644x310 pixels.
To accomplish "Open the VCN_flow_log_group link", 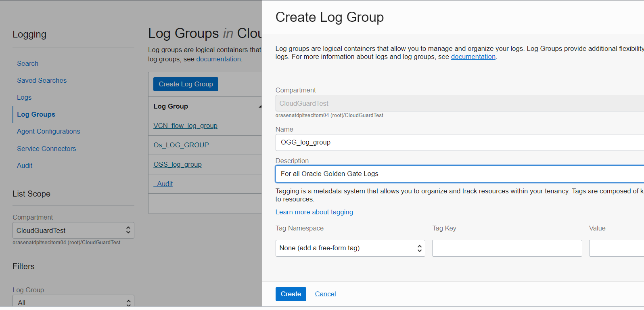I will 185,126.
